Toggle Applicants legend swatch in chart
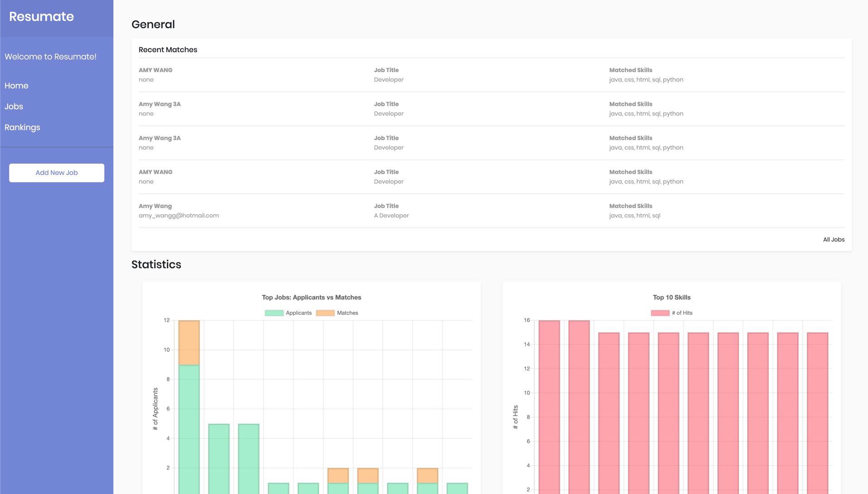Screen dimensions: 868x494 (x=274, y=313)
